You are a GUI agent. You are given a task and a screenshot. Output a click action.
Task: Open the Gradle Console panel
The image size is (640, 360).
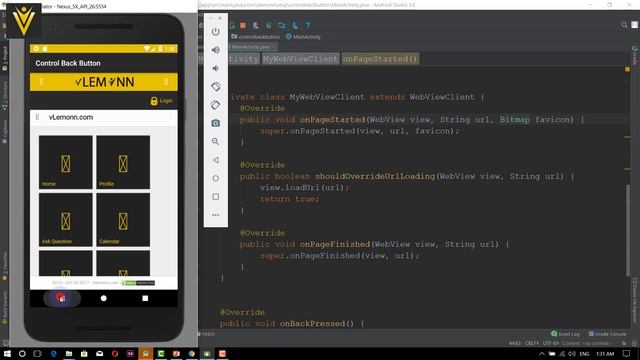click(x=608, y=334)
